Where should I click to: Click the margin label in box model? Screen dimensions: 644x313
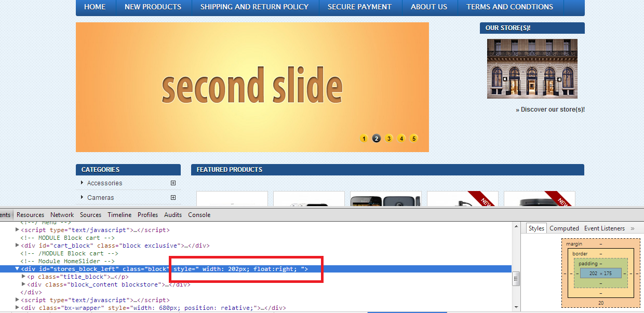574,244
